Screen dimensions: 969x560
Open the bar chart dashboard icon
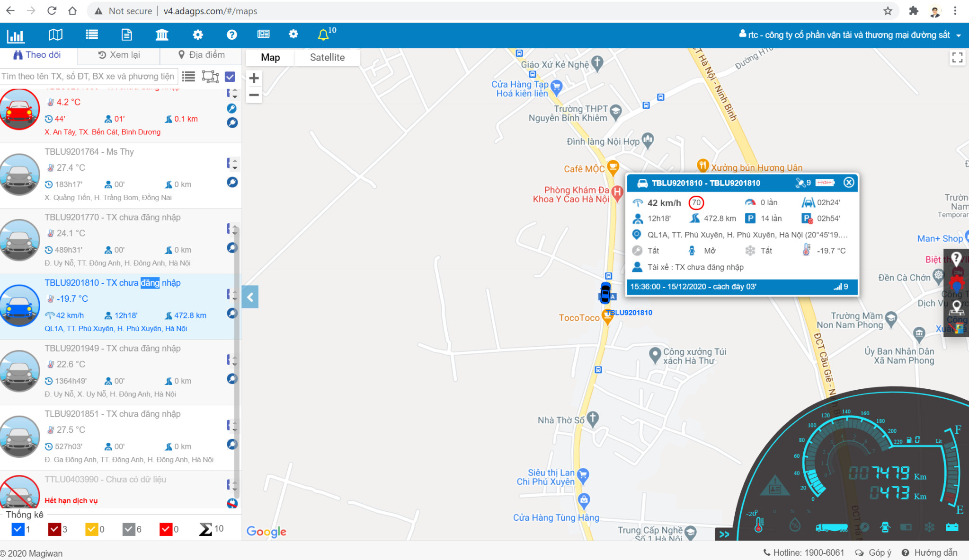tap(16, 35)
